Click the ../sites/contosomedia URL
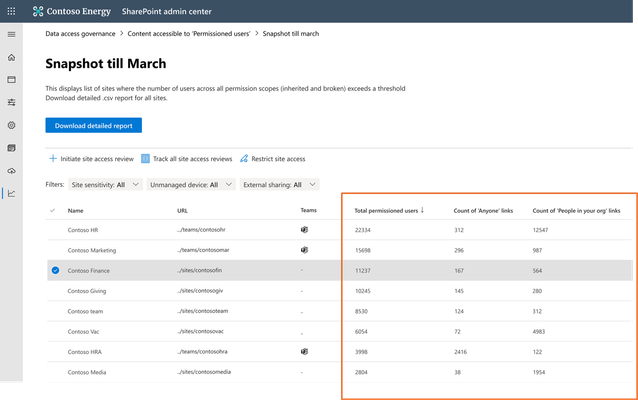The image size is (638, 400). pos(204,372)
